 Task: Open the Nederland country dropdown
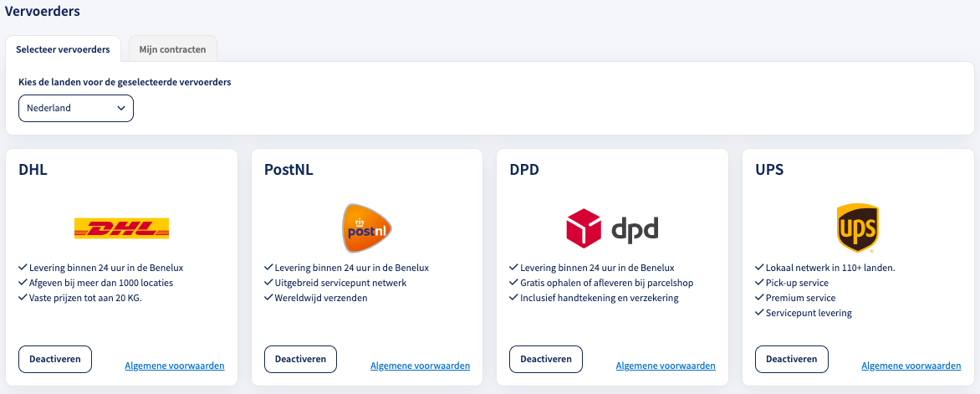pyautogui.click(x=76, y=108)
